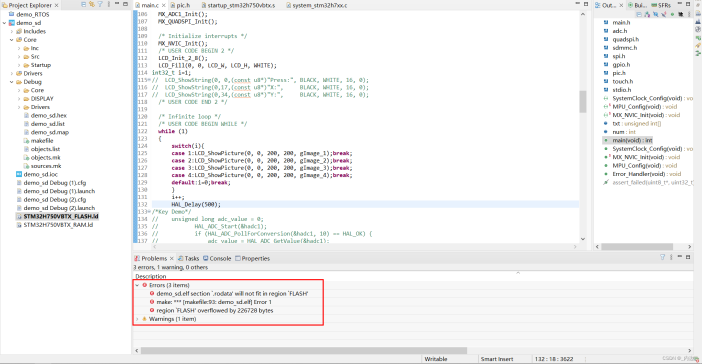The height and width of the screenshot is (364, 702).
Task: Click the error icon beside FLASH overflowed message
Action: point(152,310)
